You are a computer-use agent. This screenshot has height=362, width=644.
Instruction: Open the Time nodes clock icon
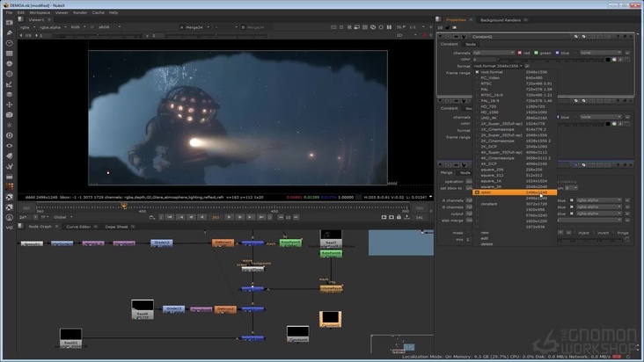9,43
